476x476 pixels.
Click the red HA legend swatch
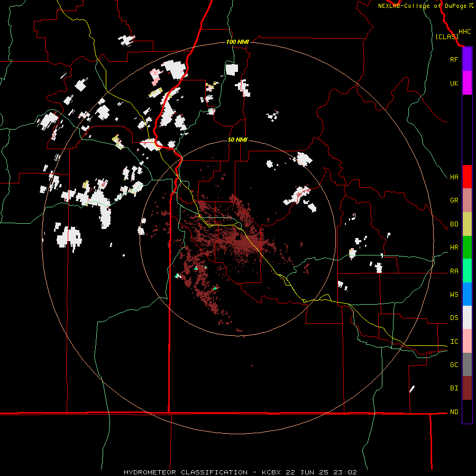467,177
